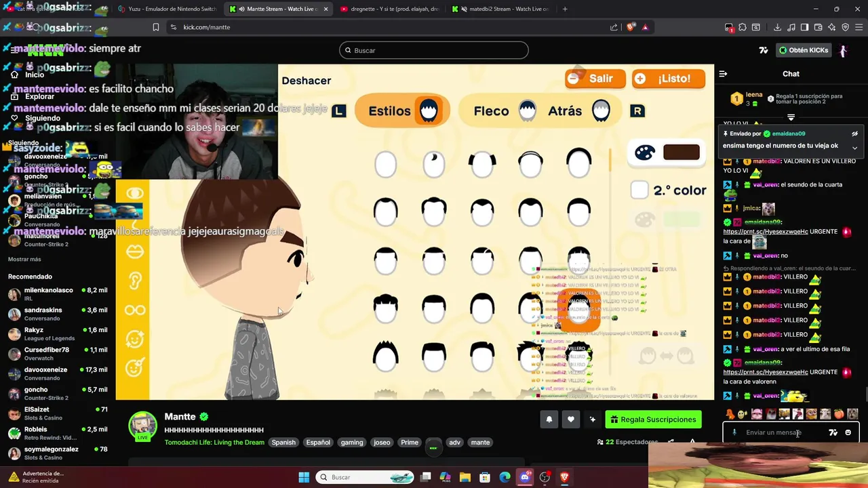The image size is (868, 488).
Task: Open the OBS Studio icon in Windows taskbar
Action: point(545,477)
